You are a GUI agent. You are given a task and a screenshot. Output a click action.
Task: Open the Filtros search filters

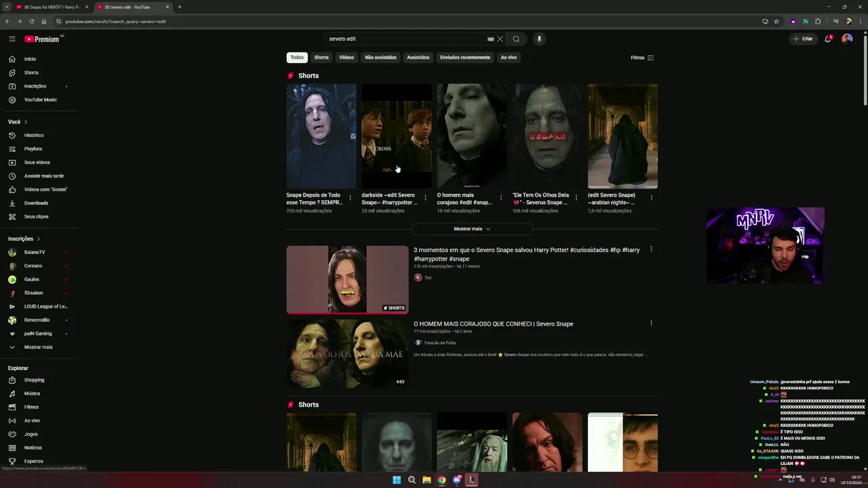tap(642, 58)
